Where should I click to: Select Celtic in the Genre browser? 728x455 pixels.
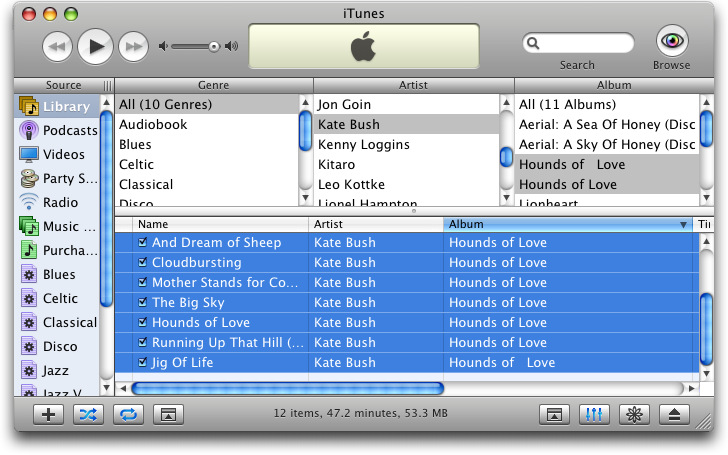click(x=207, y=164)
